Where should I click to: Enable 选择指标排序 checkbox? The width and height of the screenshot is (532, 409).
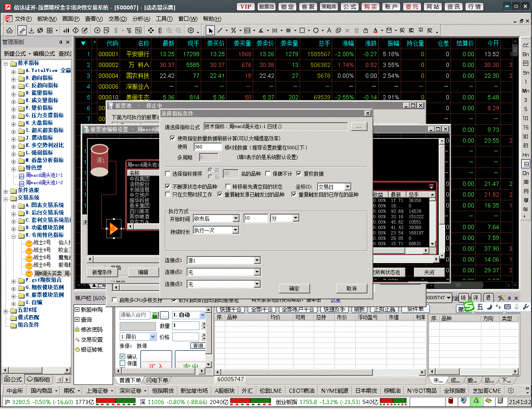click(168, 174)
